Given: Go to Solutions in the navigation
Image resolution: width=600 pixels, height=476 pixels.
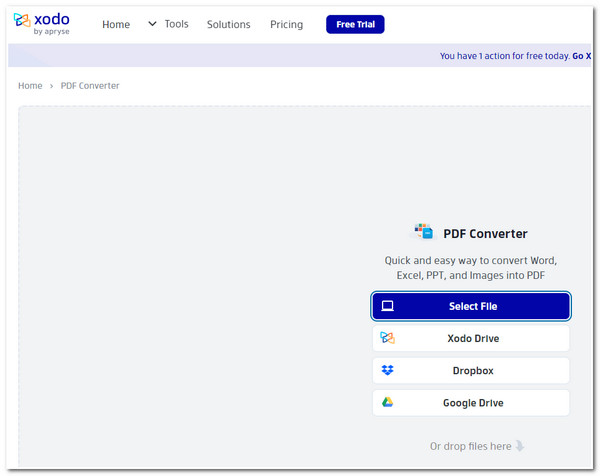Looking at the screenshot, I should pos(228,24).
